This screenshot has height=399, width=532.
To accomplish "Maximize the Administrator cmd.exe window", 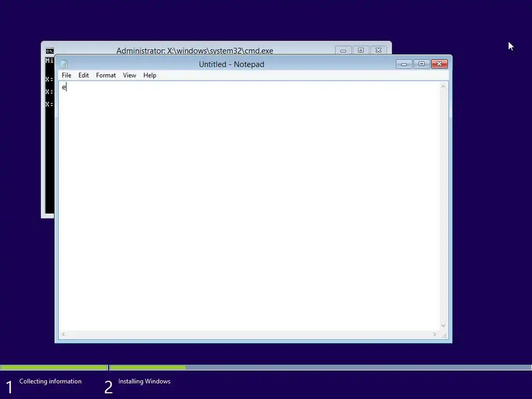I will pyautogui.click(x=361, y=50).
